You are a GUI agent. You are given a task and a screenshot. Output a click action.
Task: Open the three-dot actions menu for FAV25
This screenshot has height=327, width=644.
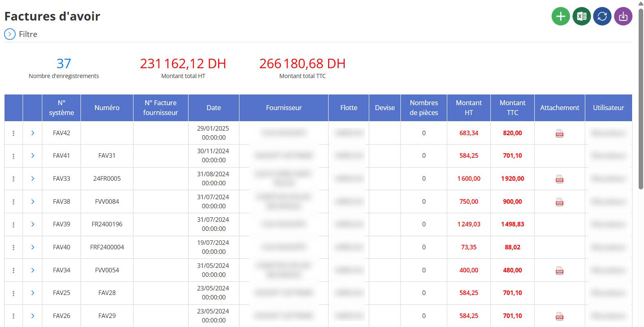point(14,293)
